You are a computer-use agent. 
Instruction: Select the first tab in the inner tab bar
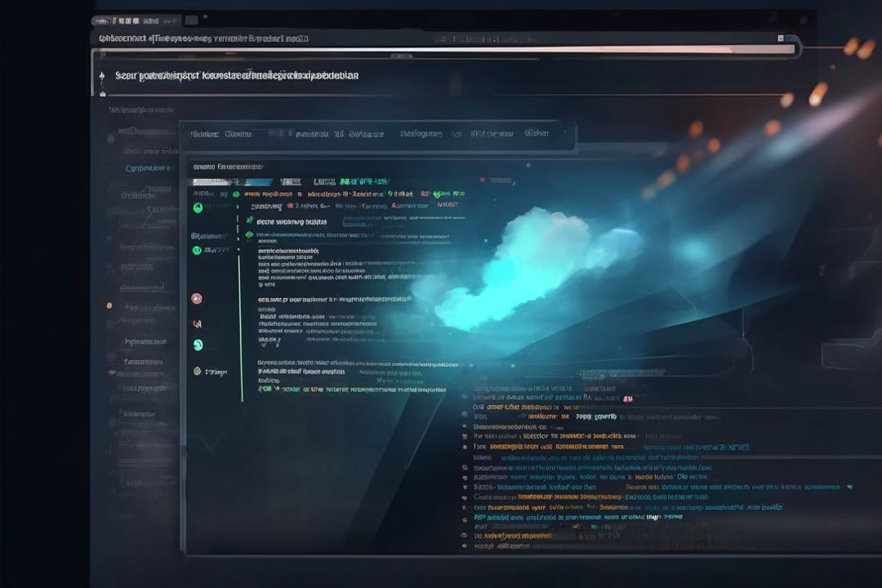(204, 134)
